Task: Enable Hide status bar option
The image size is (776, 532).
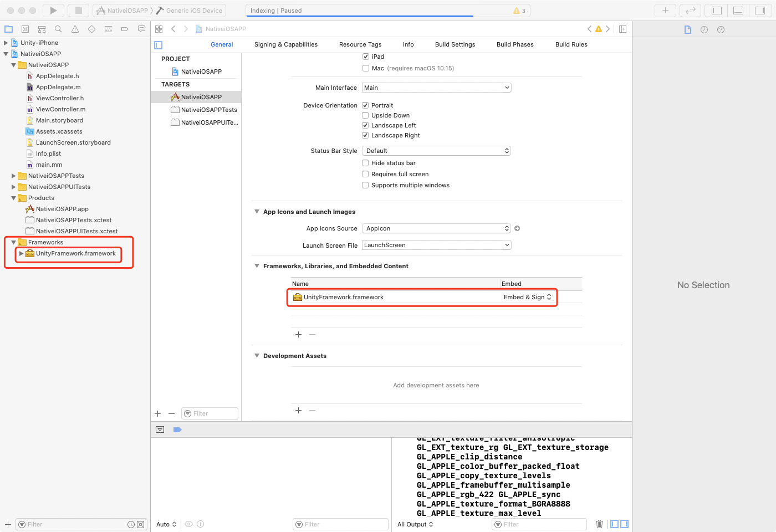Action: [365, 163]
